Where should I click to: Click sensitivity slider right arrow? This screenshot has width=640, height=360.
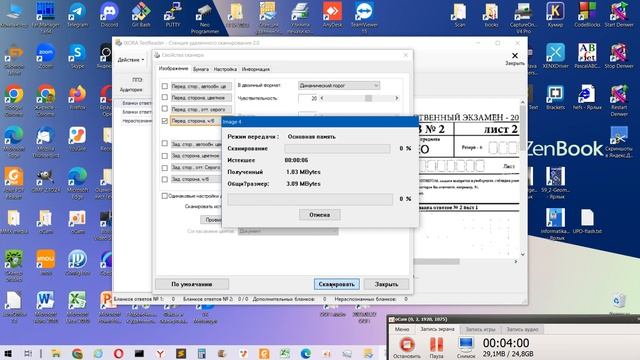[396, 98]
